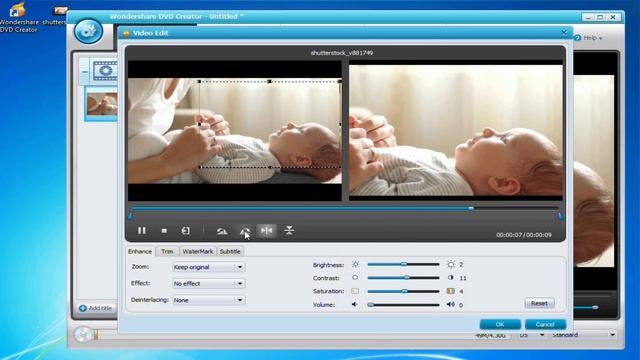Open the Help menu in main window
640x360 pixels.
tap(588, 38)
